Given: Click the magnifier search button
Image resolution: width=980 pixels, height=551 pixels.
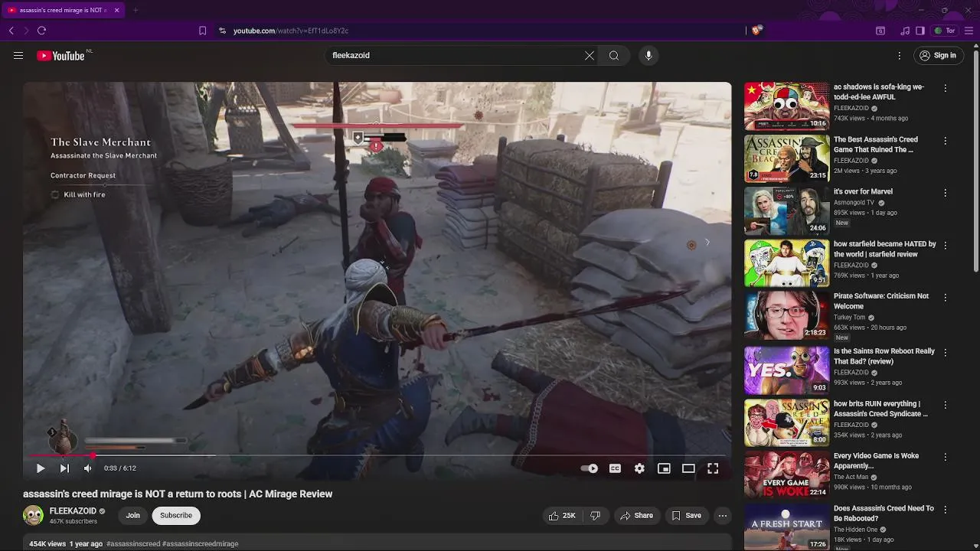Looking at the screenshot, I should pyautogui.click(x=614, y=55).
